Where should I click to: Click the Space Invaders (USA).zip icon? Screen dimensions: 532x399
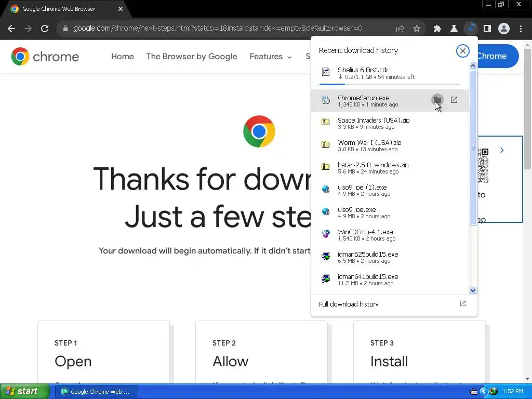click(325, 122)
